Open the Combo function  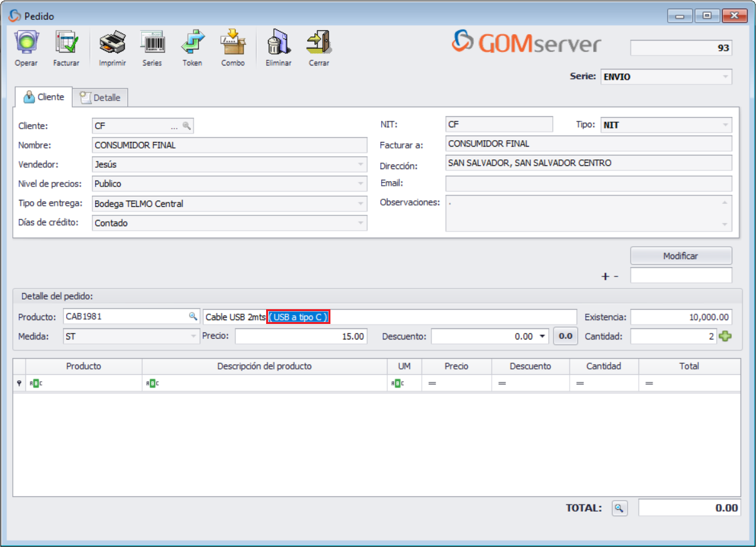click(233, 42)
